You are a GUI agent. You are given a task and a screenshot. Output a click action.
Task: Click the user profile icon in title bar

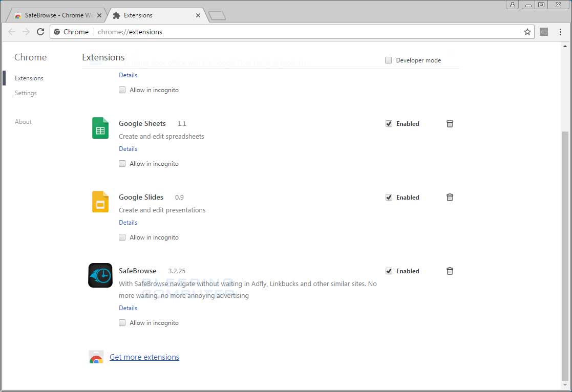(512, 5)
